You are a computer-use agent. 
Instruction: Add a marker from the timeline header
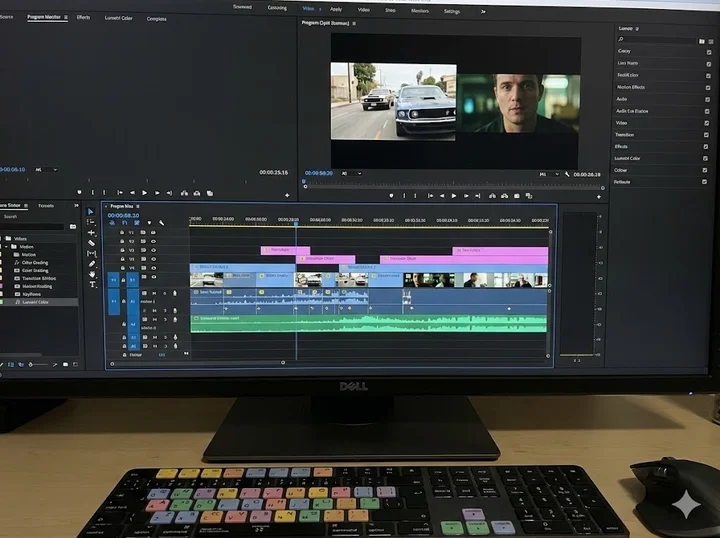tap(149, 223)
